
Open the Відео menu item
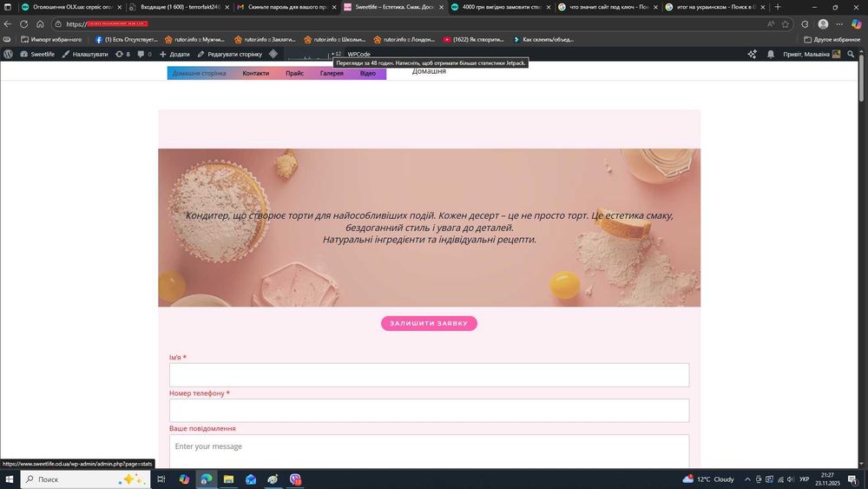tap(367, 73)
